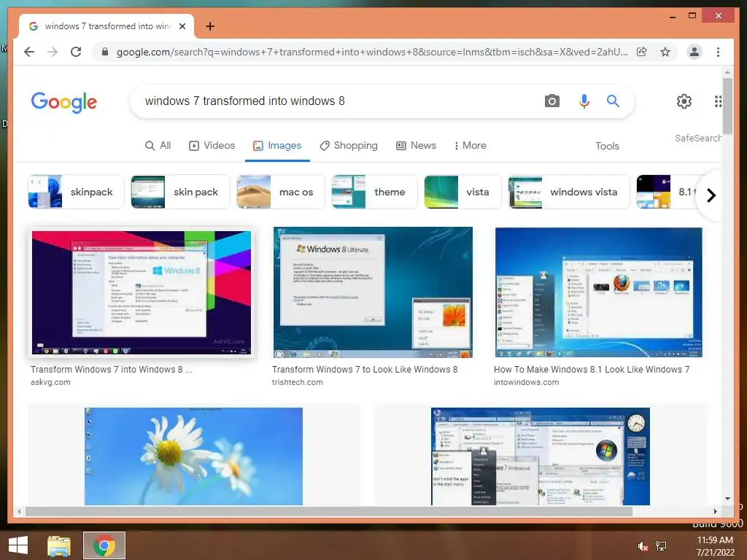Image resolution: width=747 pixels, height=560 pixels.
Task: Click the horizontal scrollbar thumb
Action: coord(329,511)
